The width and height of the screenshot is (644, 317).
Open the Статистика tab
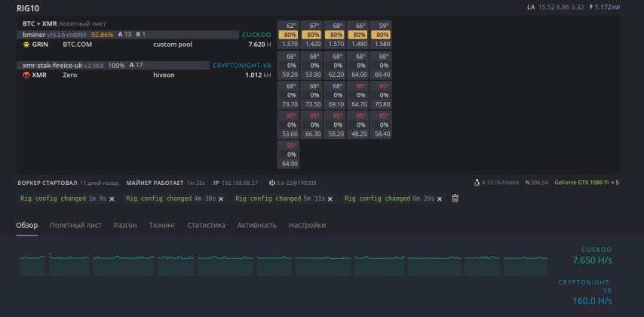click(206, 226)
